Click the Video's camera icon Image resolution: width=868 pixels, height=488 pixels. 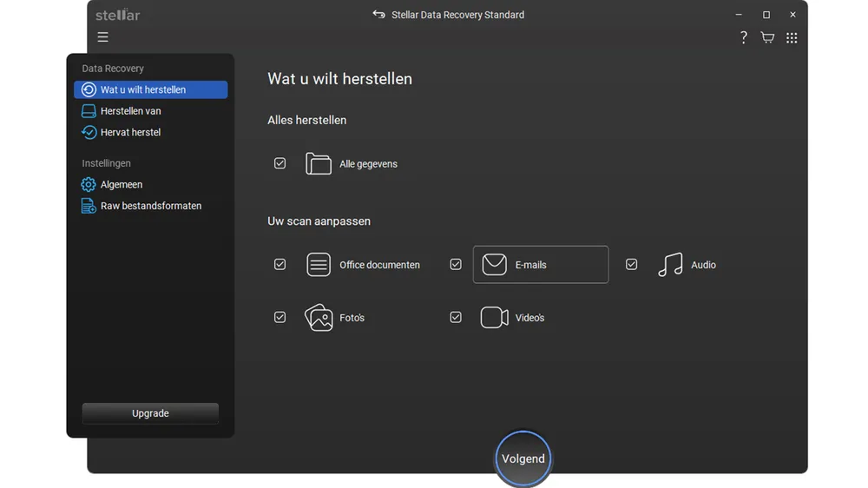495,318
